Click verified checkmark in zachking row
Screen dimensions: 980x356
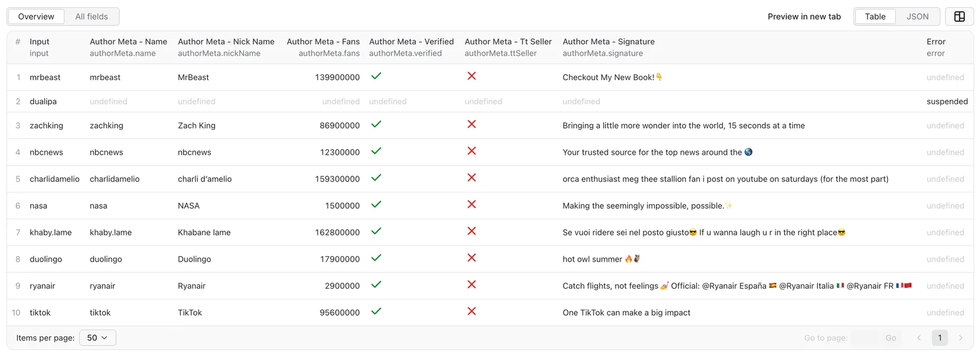(x=376, y=124)
